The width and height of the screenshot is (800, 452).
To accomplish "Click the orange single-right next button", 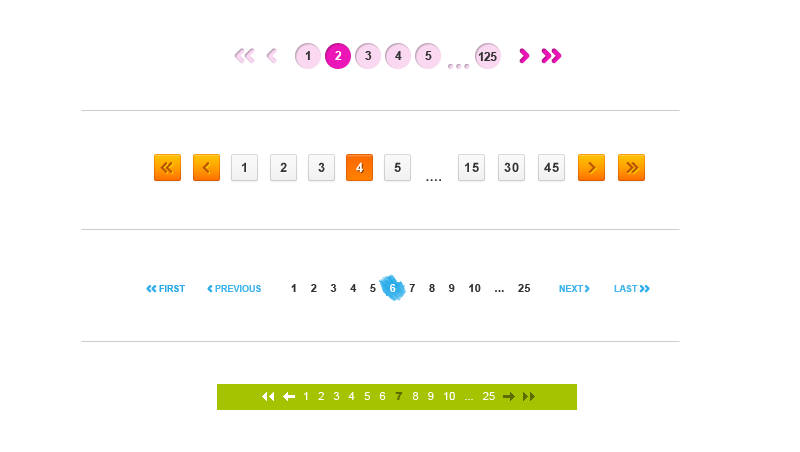I will coord(591,167).
